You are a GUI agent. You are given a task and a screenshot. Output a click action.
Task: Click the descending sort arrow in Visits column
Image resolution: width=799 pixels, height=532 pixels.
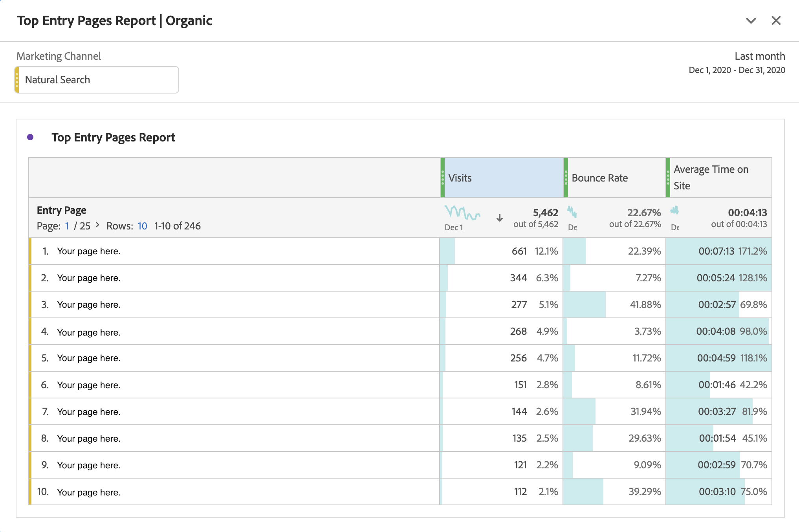pyautogui.click(x=499, y=218)
